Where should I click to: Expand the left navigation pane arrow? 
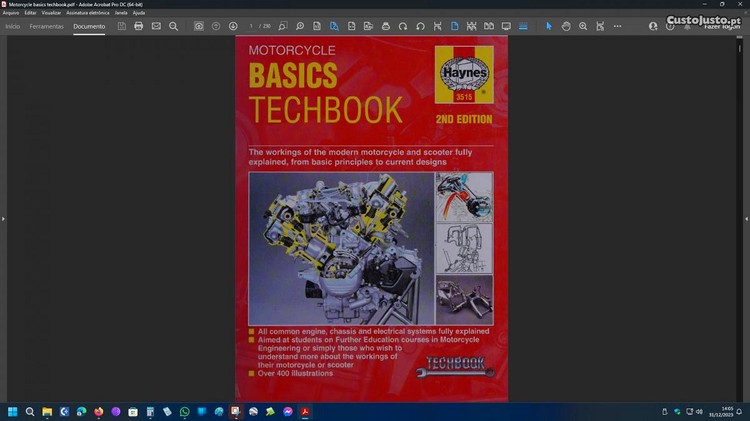[4, 218]
